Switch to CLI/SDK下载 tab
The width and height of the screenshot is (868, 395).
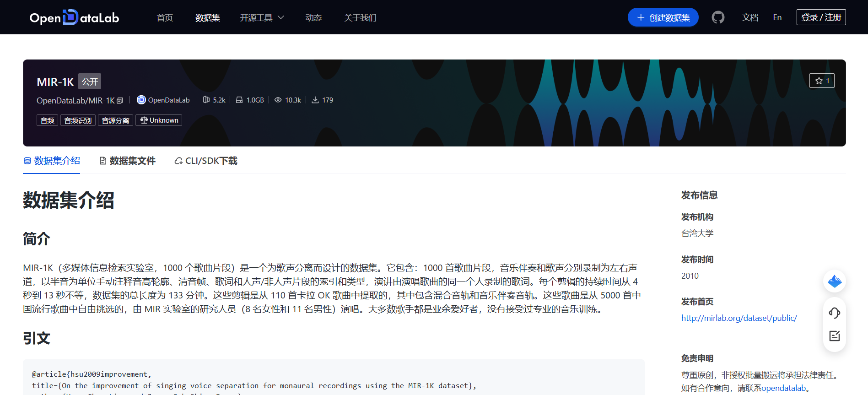(206, 161)
